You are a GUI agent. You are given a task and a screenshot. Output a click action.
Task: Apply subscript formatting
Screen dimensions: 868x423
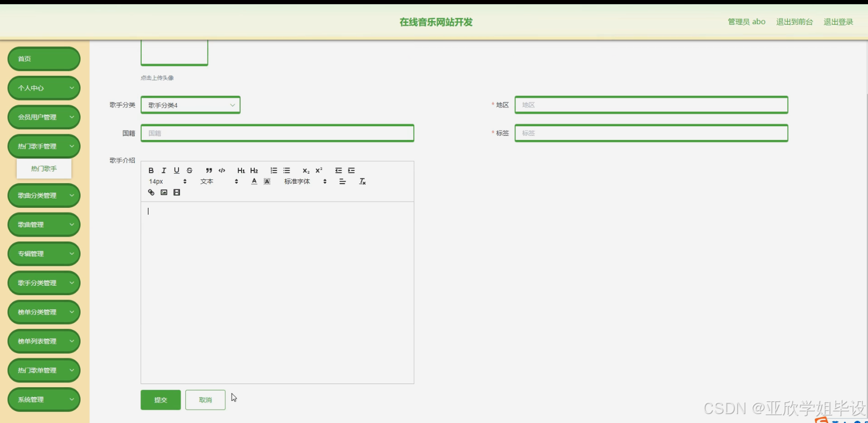(x=306, y=170)
